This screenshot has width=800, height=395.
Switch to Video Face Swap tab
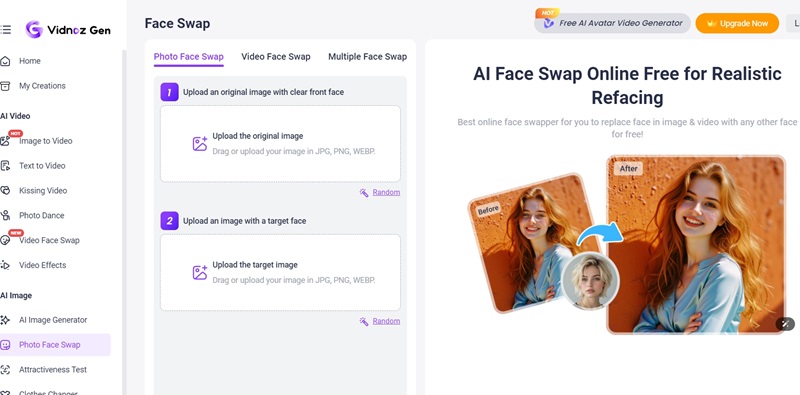click(x=276, y=57)
